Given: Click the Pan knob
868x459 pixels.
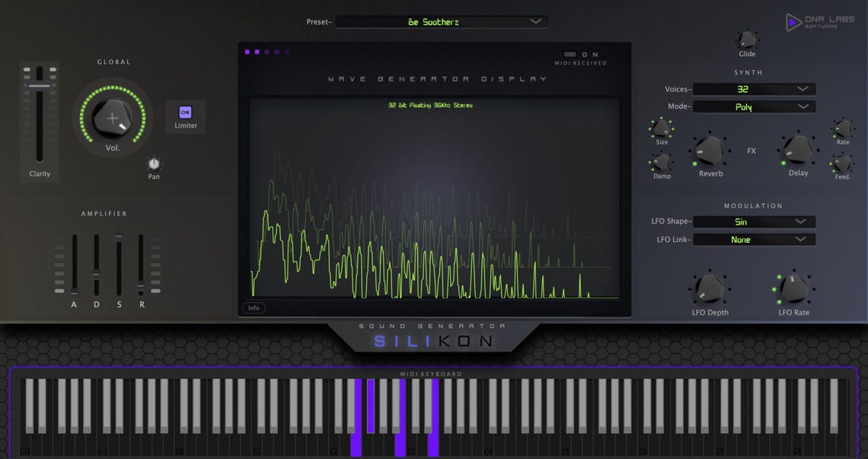Looking at the screenshot, I should pyautogui.click(x=154, y=164).
